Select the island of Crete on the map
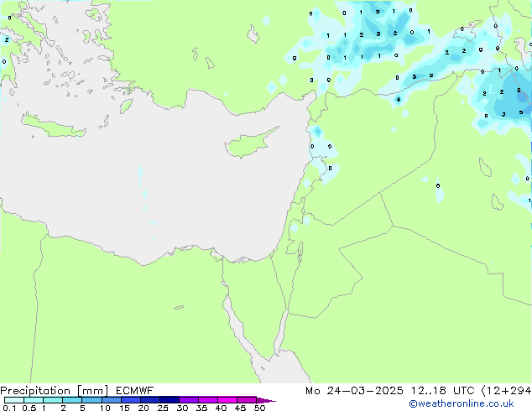532x411 pixels. [53, 126]
